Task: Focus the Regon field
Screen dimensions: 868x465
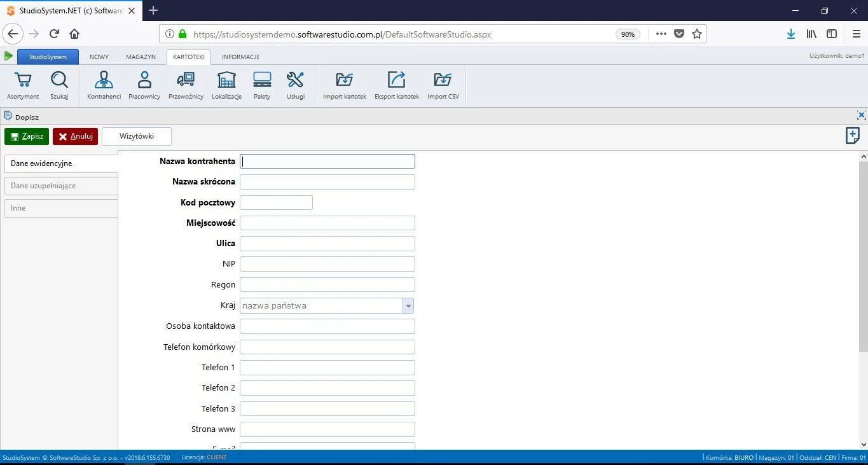Action: coord(327,285)
